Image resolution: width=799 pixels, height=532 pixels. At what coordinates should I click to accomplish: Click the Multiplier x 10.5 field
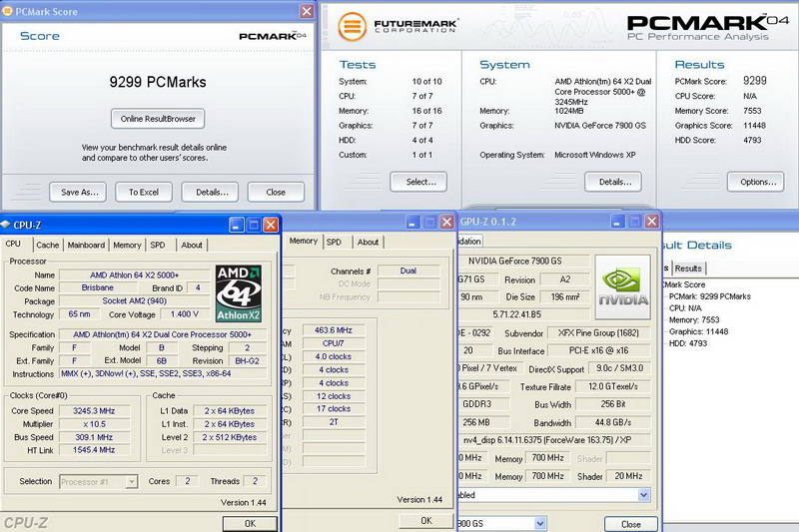point(94,424)
